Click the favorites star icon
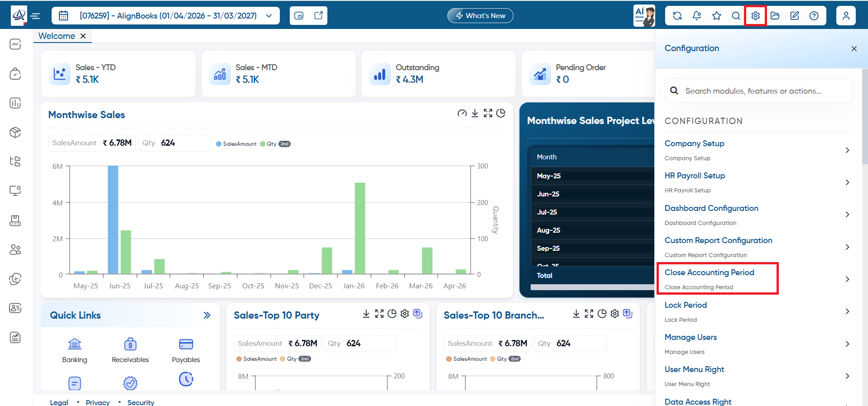The width and height of the screenshot is (868, 406). pyautogui.click(x=717, y=16)
